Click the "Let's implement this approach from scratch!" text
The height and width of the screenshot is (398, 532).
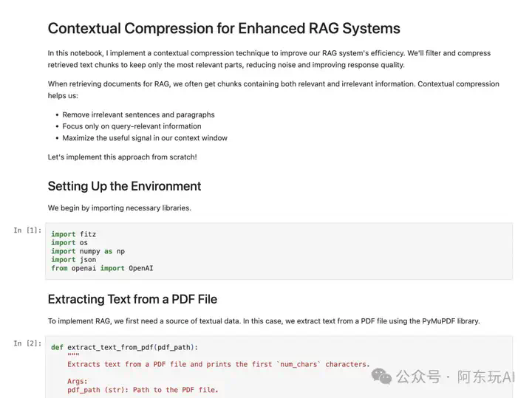pyautogui.click(x=122, y=157)
